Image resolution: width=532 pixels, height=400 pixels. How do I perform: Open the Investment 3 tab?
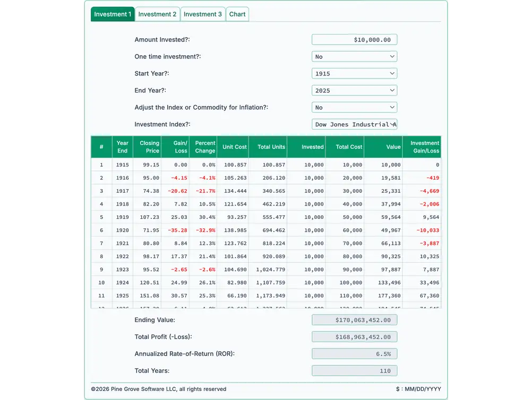click(203, 14)
